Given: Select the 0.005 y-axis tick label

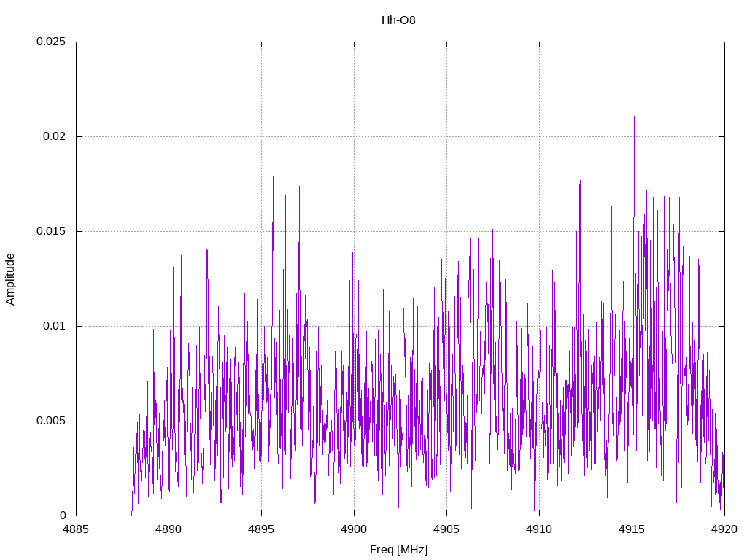Looking at the screenshot, I should [x=51, y=421].
